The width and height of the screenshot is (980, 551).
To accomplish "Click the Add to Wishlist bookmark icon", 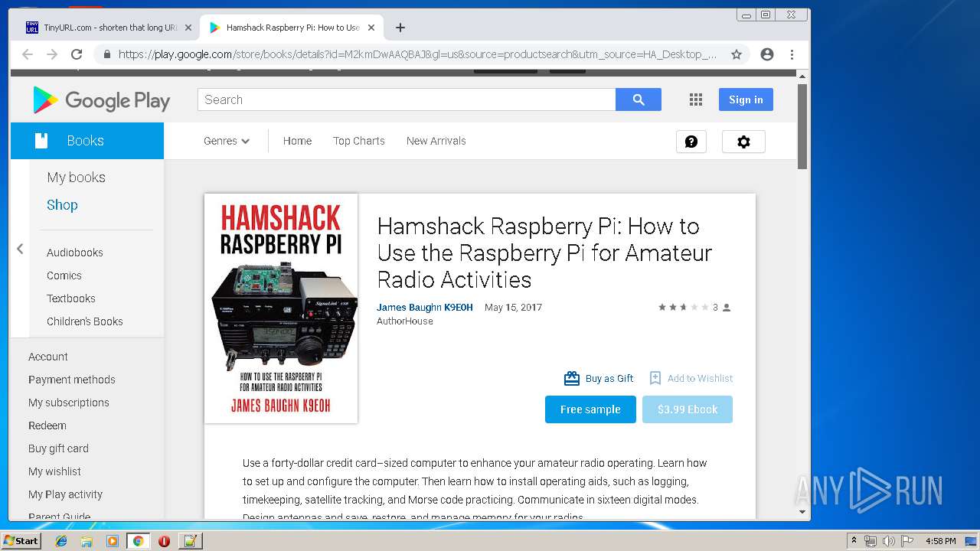I will click(x=655, y=378).
